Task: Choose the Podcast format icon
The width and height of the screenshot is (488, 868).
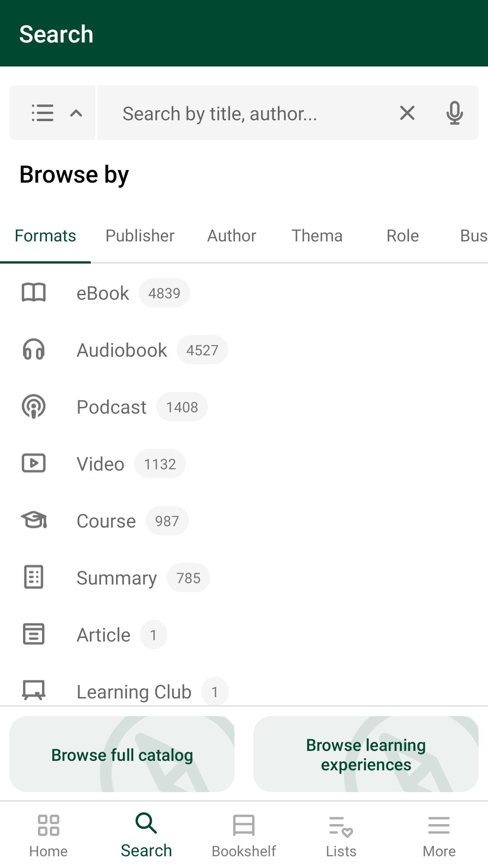Action: coord(34,406)
